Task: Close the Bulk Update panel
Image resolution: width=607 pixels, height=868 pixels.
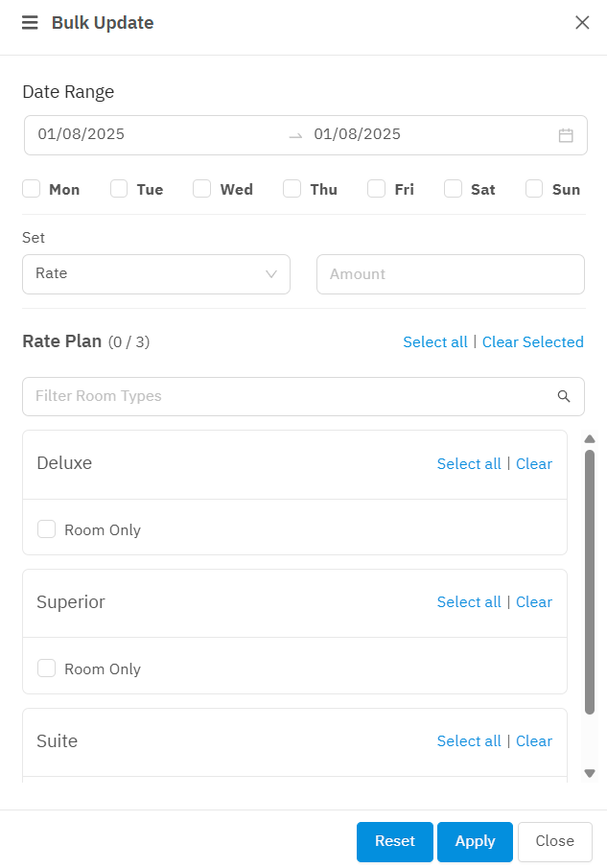Action: 582,23
